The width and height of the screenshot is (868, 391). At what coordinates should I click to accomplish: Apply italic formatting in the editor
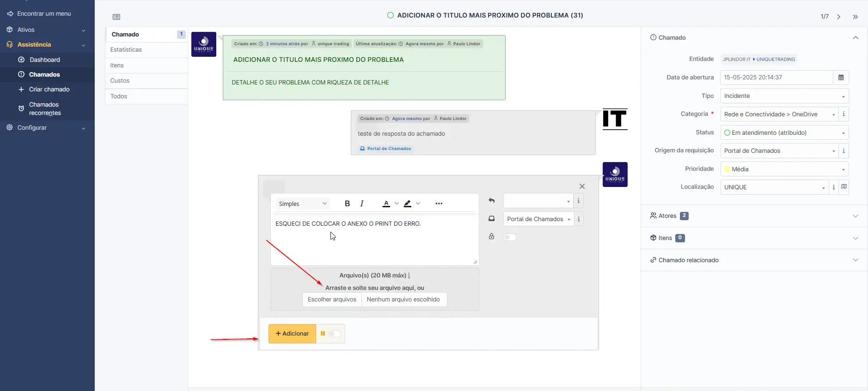pos(362,204)
